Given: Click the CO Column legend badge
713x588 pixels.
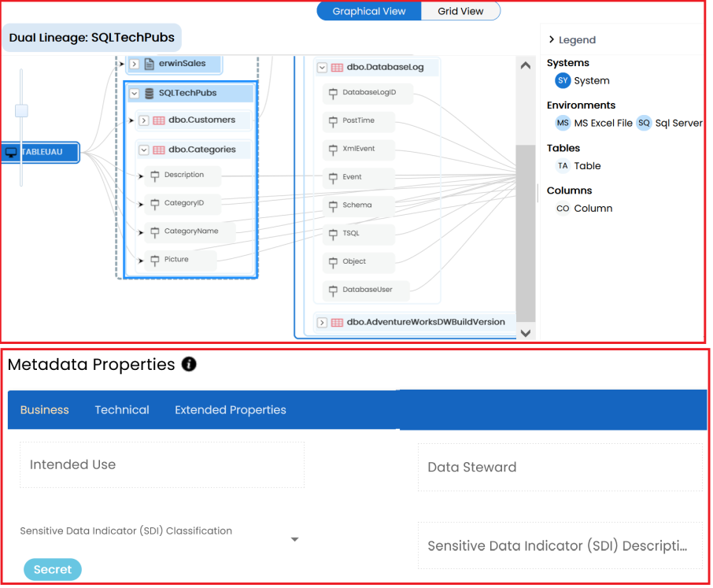Looking at the screenshot, I should point(563,209).
